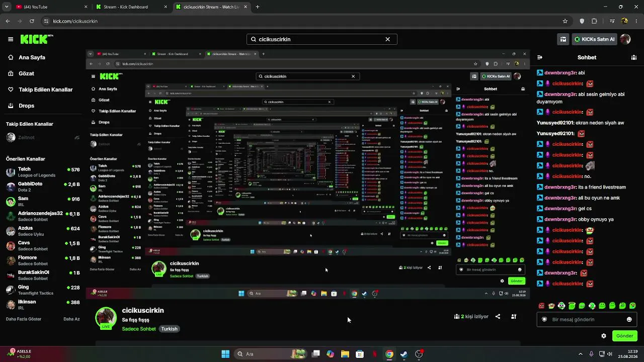The width and height of the screenshot is (644, 362).
Task: Open the Azdus Sadece Uyku channel
Action: coord(43,231)
